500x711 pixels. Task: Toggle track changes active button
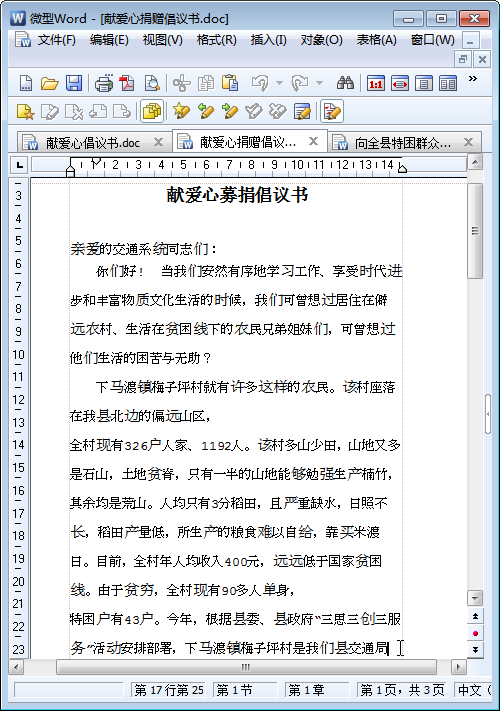point(332,112)
